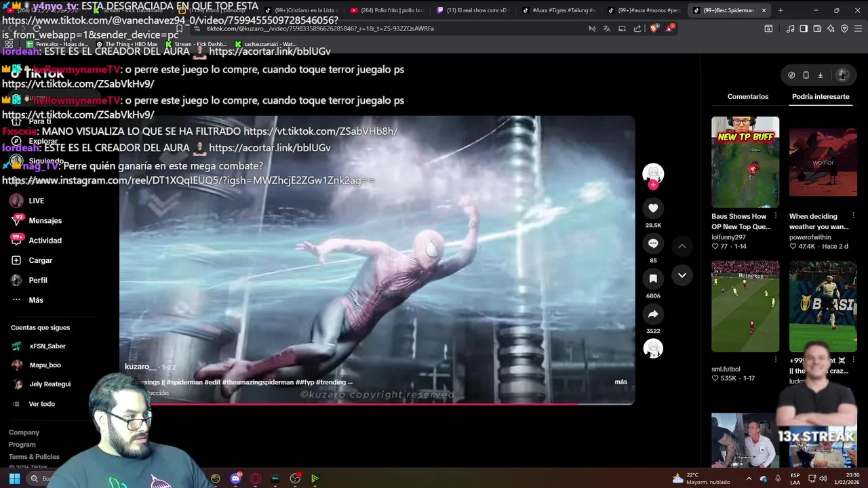The width and height of the screenshot is (868, 488).
Task: Click the Terms & Policies footer link
Action: pyautogui.click(x=34, y=457)
